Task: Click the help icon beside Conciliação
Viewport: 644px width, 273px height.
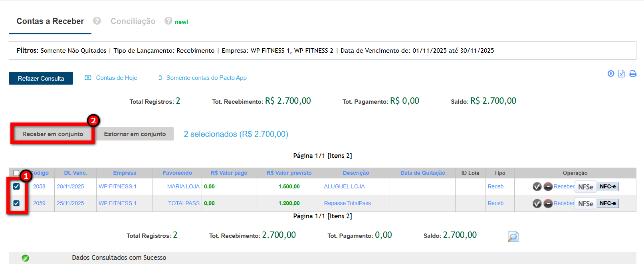Action: click(168, 21)
